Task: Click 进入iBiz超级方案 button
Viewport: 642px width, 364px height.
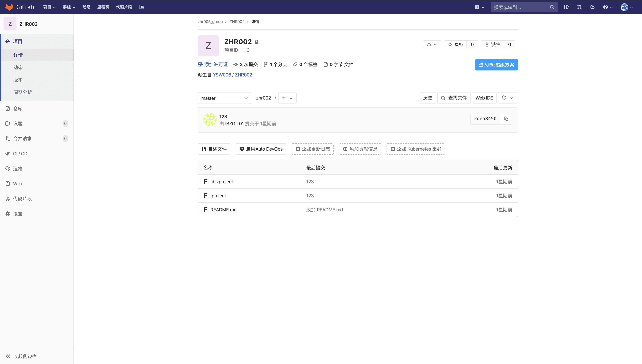Action: (x=496, y=65)
